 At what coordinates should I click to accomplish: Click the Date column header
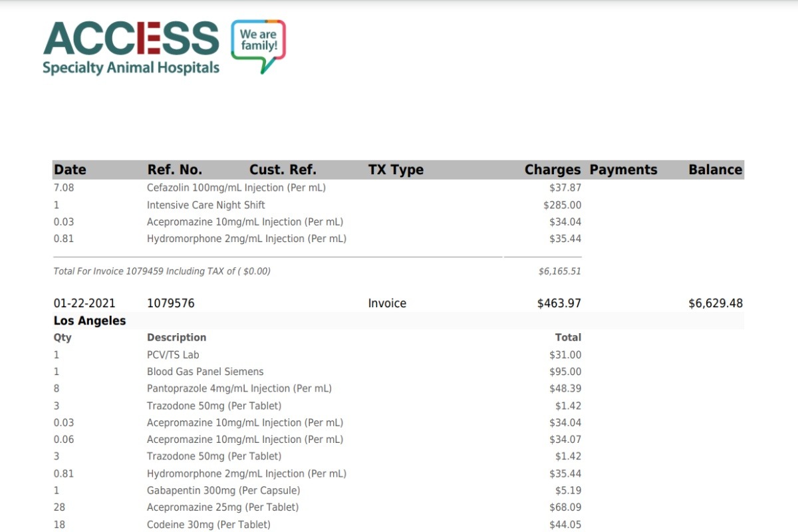(x=70, y=170)
